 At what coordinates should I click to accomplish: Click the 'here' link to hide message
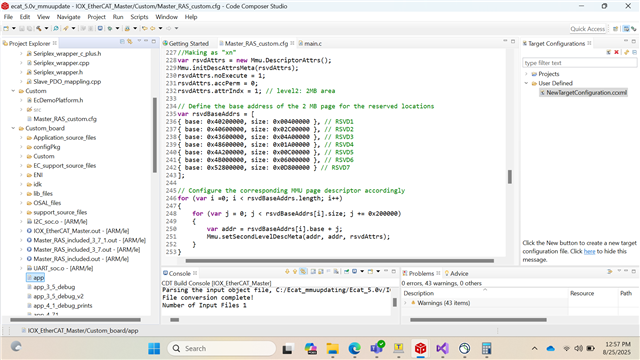(589, 251)
